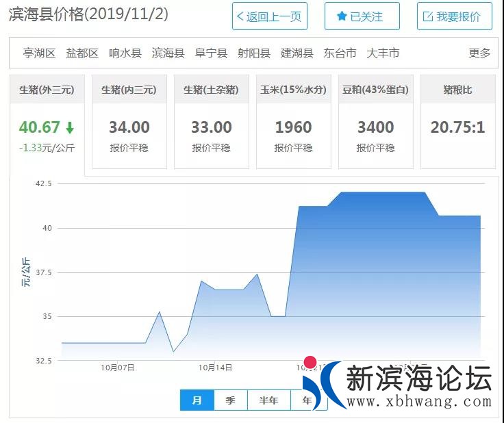Click the 20.75:1 ratio value
Image resolution: width=504 pixels, height=423 pixels.
tap(458, 127)
